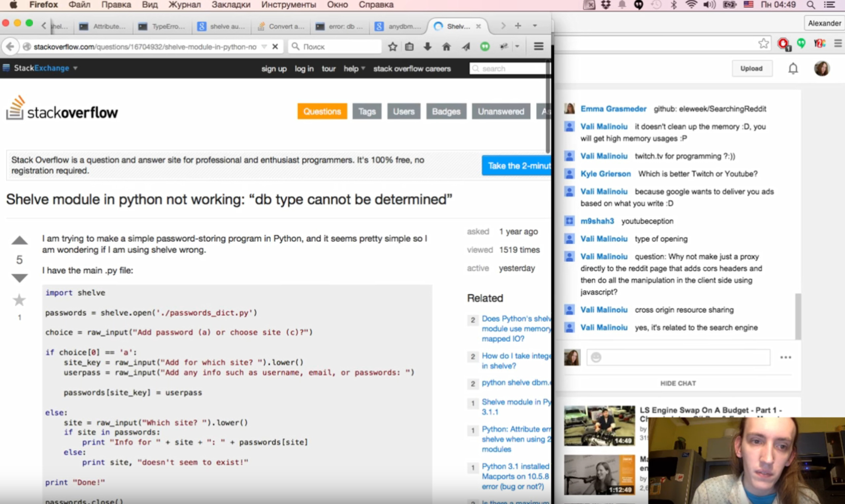The image size is (845, 504).
Task: Click the green chat extension icon in Firefox toolbar
Action: [x=485, y=47]
